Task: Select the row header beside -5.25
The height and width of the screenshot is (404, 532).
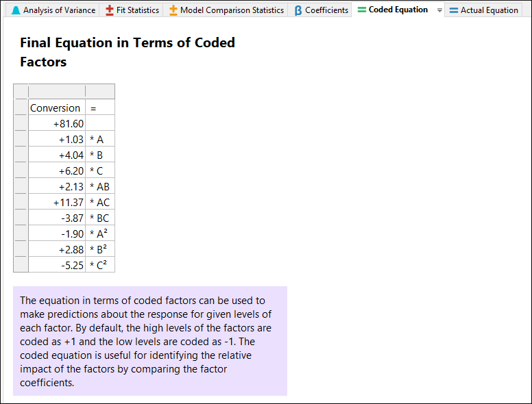Action: point(21,265)
